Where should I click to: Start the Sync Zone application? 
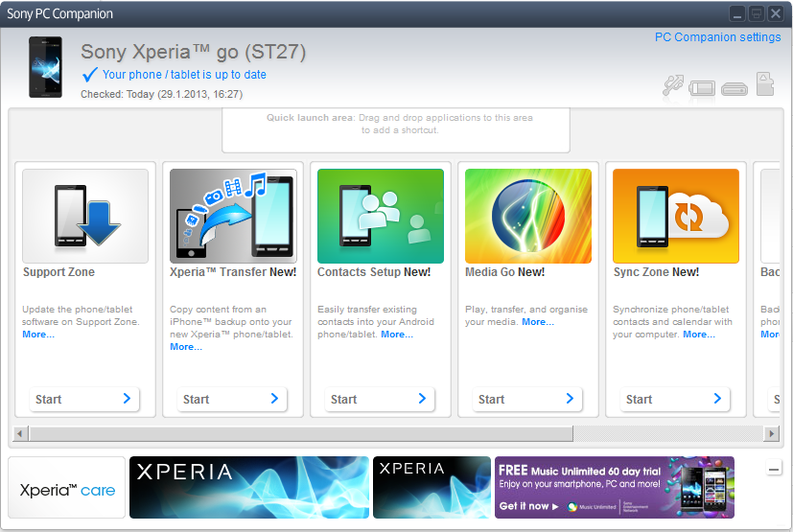point(675,399)
